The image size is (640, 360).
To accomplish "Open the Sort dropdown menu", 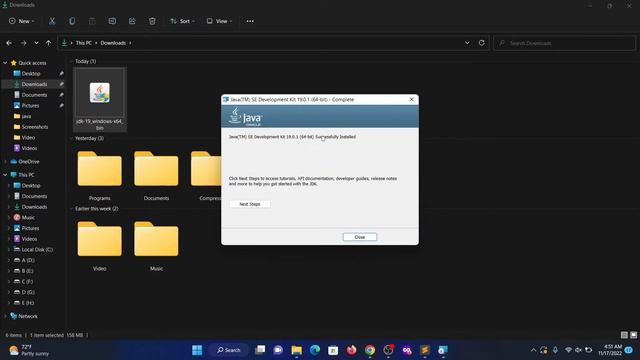I will (182, 21).
